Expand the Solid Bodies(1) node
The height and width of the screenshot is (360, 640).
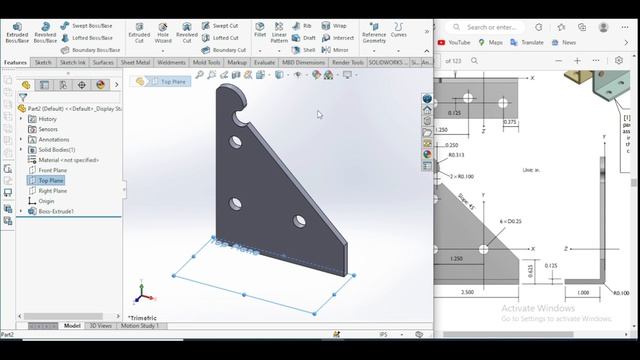click(21, 150)
